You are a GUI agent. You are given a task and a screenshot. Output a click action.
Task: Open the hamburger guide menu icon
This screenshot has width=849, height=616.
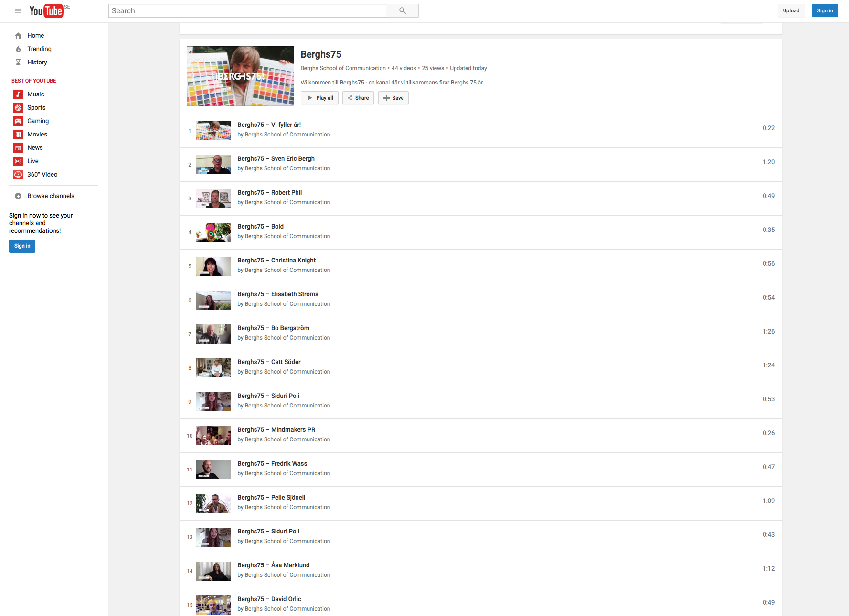coord(18,11)
